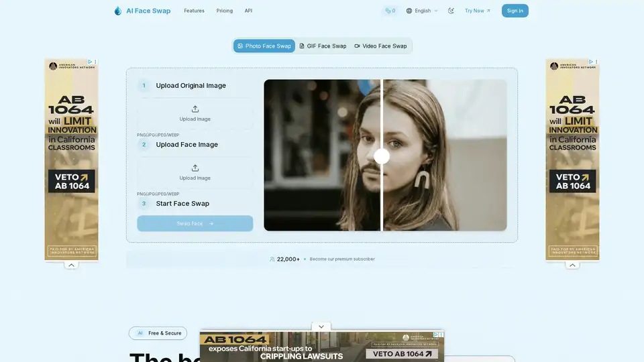Open the Pricing page link

coord(225,11)
